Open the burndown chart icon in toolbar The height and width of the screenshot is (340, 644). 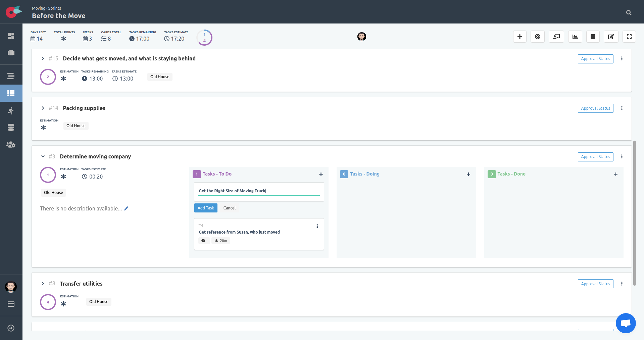[575, 37]
